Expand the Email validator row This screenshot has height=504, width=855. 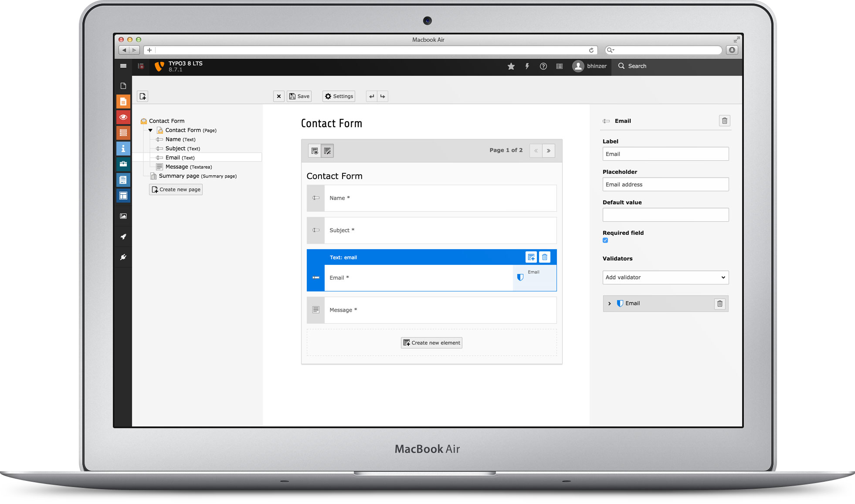609,303
